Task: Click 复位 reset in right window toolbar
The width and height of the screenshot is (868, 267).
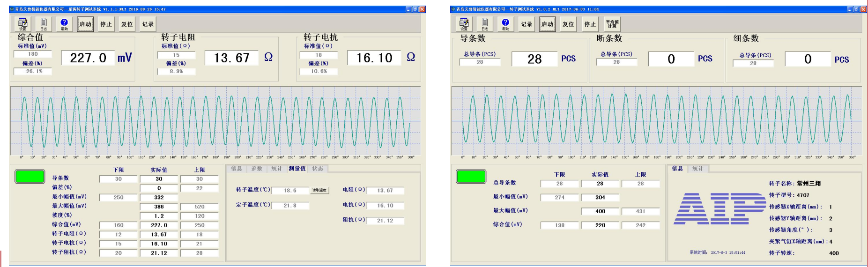Action: tap(568, 24)
